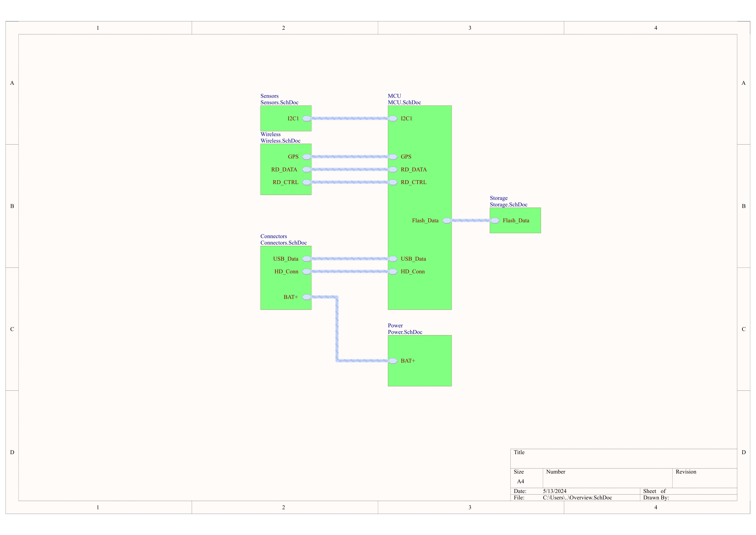Click the Revision field in title block

705,478
